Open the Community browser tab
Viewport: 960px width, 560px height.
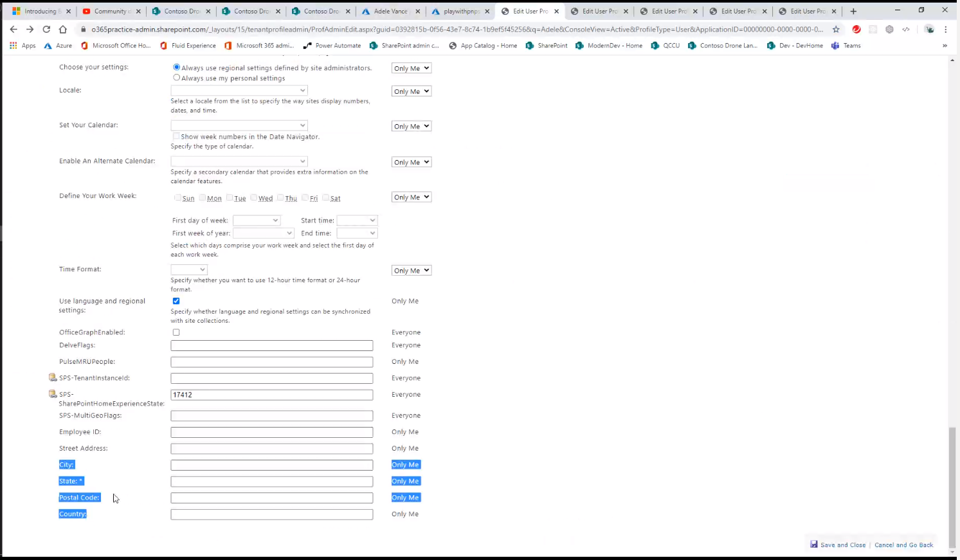pos(111,11)
